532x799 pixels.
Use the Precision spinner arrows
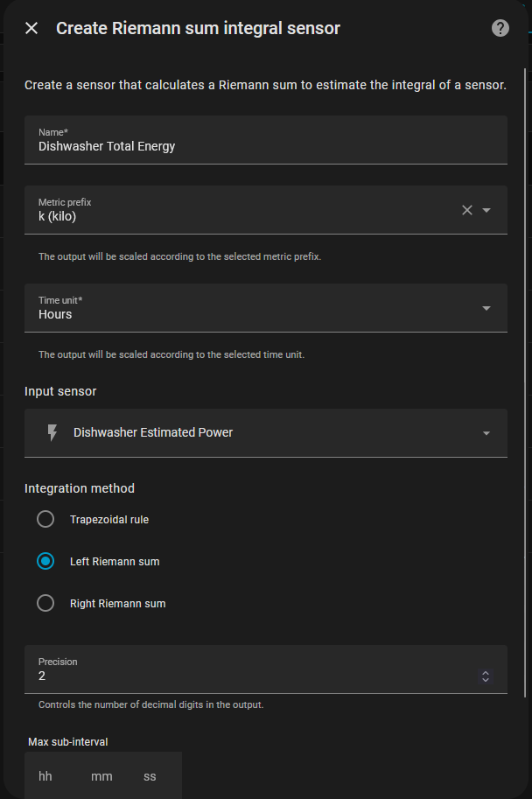[486, 676]
